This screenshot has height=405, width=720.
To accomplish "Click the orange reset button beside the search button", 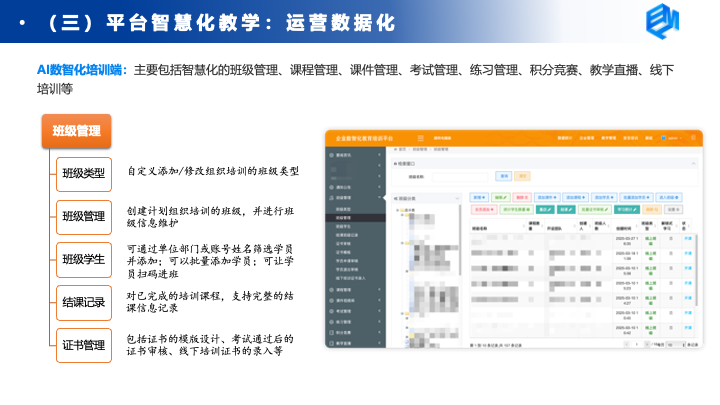I will (520, 176).
